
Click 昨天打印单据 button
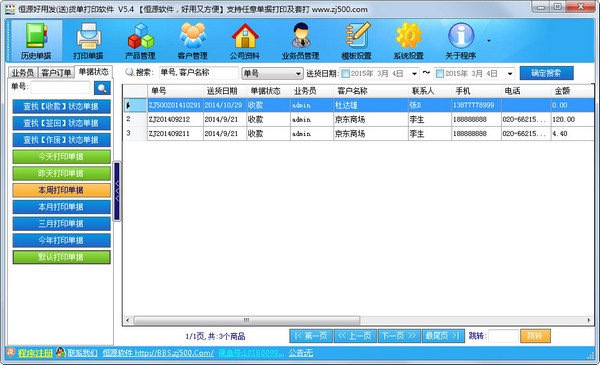tap(62, 173)
